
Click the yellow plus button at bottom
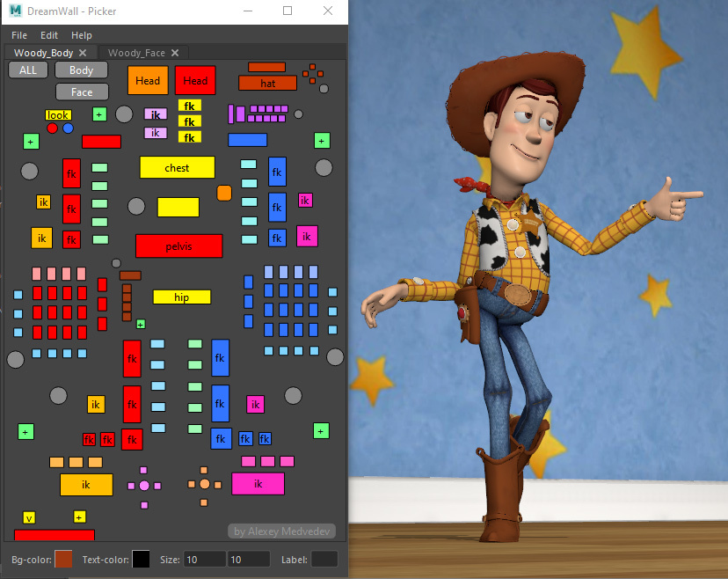79,517
